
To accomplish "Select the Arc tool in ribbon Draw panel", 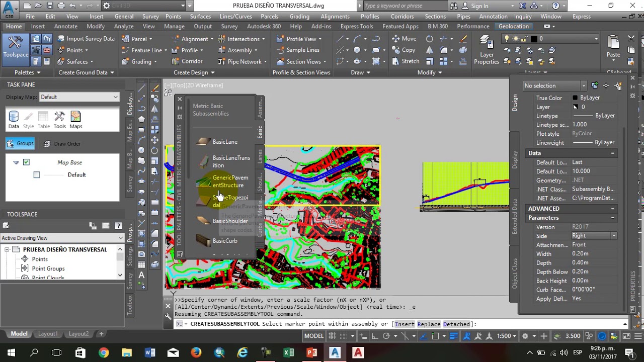I will (357, 39).
